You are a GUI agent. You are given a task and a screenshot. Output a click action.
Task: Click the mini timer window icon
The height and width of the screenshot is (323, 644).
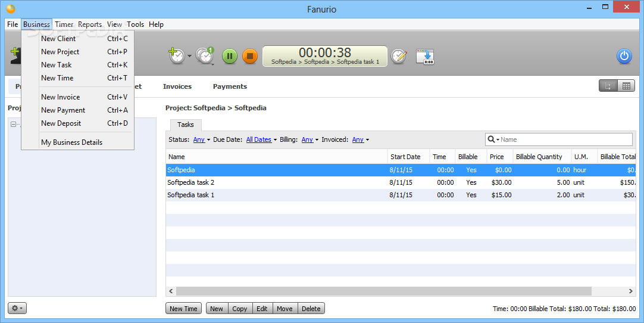click(x=425, y=57)
